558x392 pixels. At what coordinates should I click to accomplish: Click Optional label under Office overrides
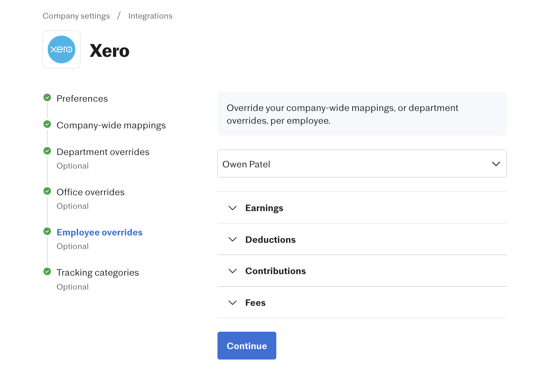click(73, 206)
